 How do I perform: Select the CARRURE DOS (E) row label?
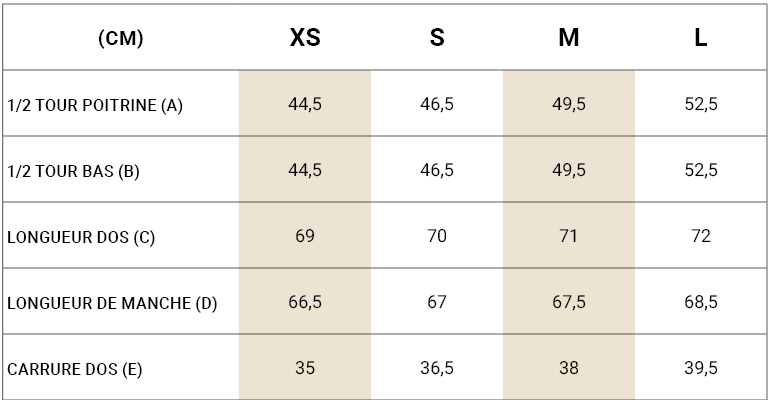[x=75, y=369]
